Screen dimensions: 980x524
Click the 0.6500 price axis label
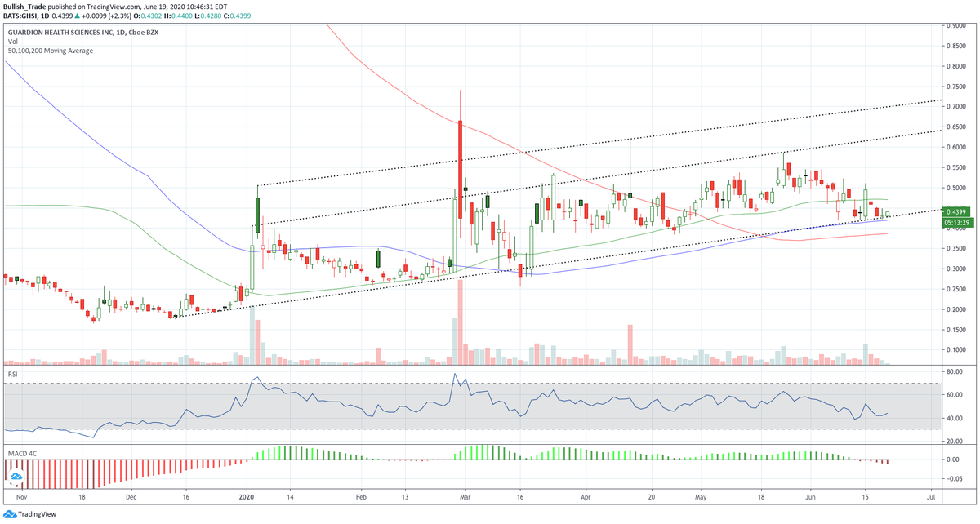955,127
